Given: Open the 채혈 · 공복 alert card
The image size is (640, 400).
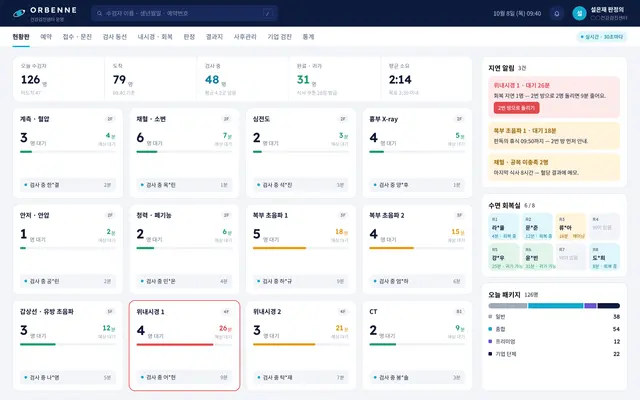Looking at the screenshot, I should [x=554, y=167].
